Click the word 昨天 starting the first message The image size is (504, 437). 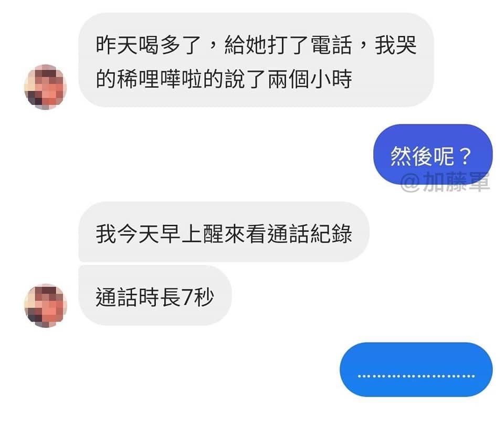point(117,45)
